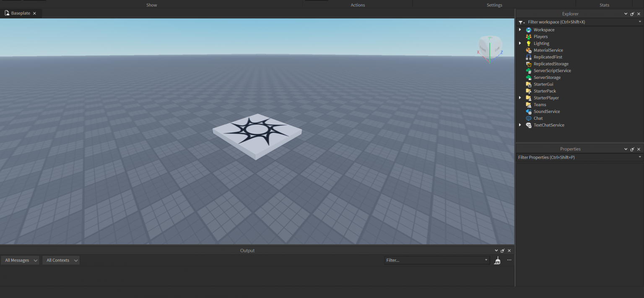
Task: Expand the StarterPlayer tree item
Action: point(520,97)
